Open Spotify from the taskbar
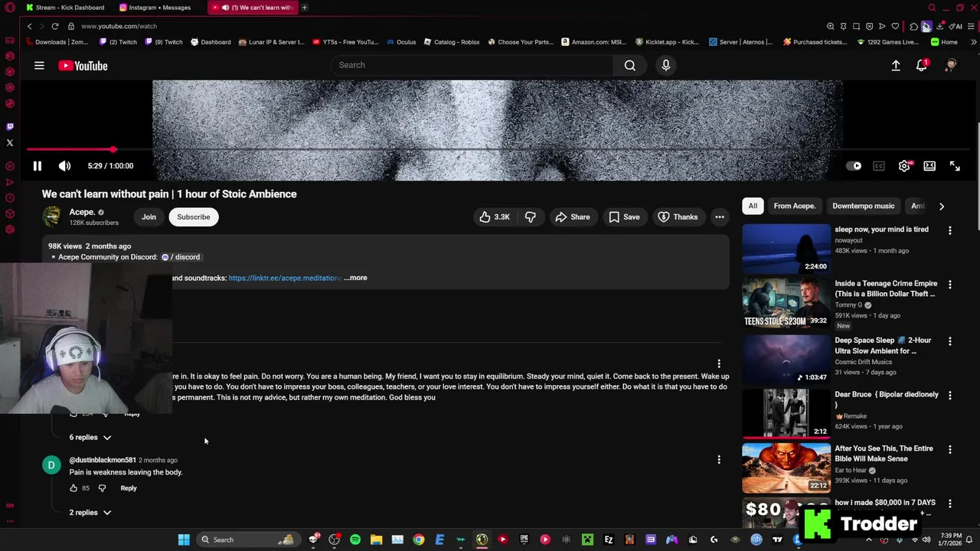980x551 pixels. point(355,540)
